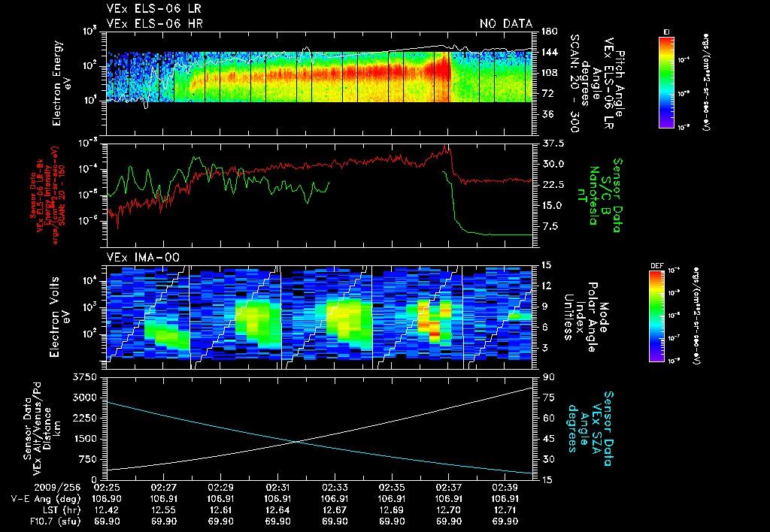Click the "22.5" nanotesla tick label
The height and width of the screenshot is (532, 770).
coord(552,185)
